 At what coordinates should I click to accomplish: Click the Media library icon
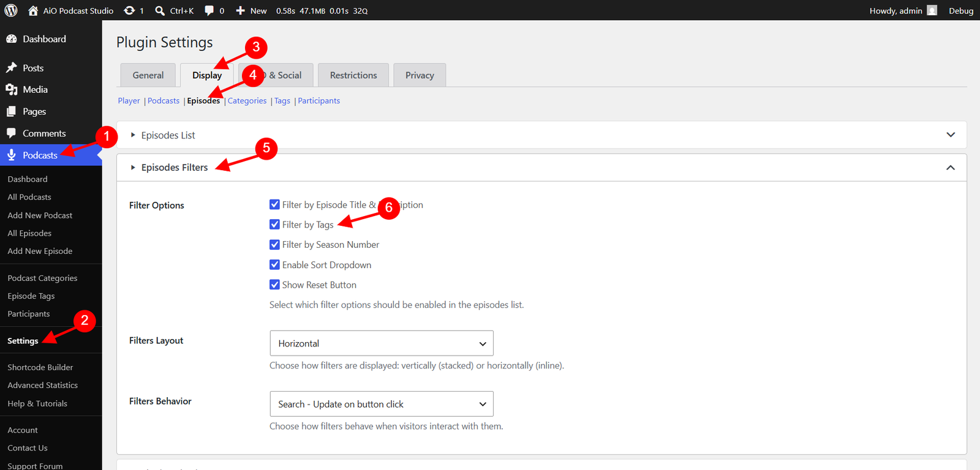[x=11, y=89]
